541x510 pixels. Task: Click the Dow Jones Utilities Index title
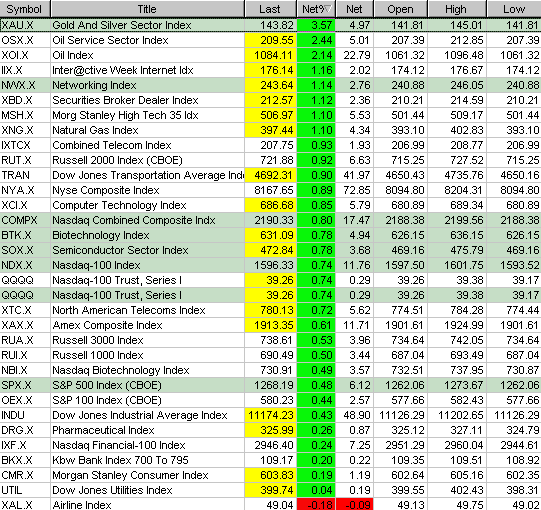click(112, 490)
